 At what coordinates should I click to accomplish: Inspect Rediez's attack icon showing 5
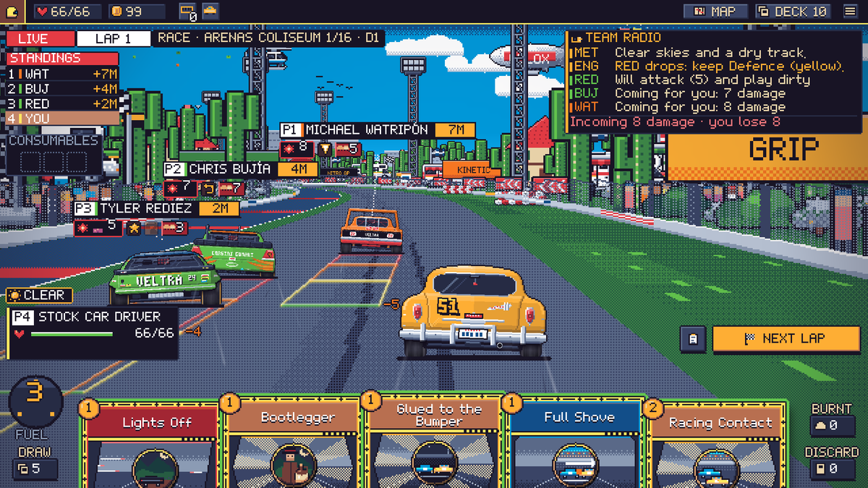(98, 227)
